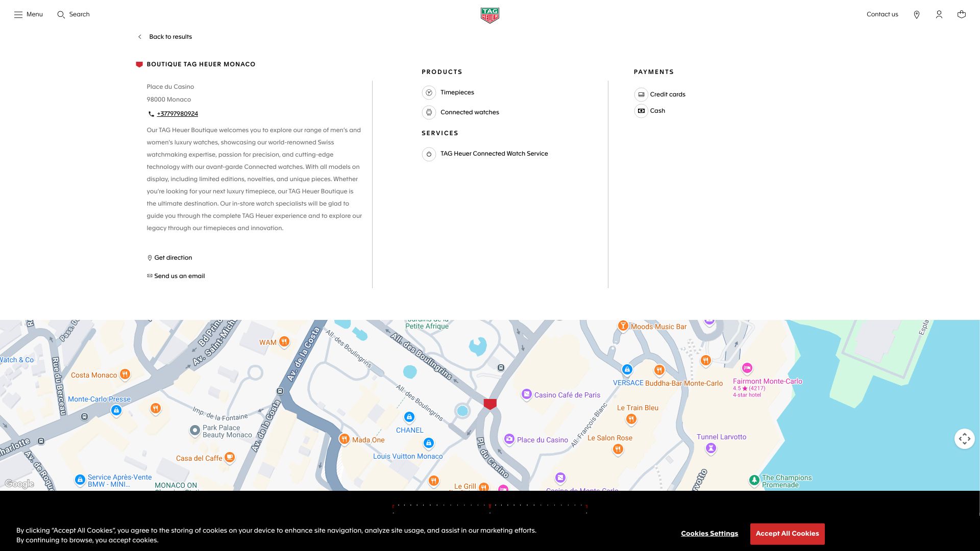Click the Boutique TAG Heuer Monaco heading
Viewport: 980px width, 551px height.
coord(201,64)
